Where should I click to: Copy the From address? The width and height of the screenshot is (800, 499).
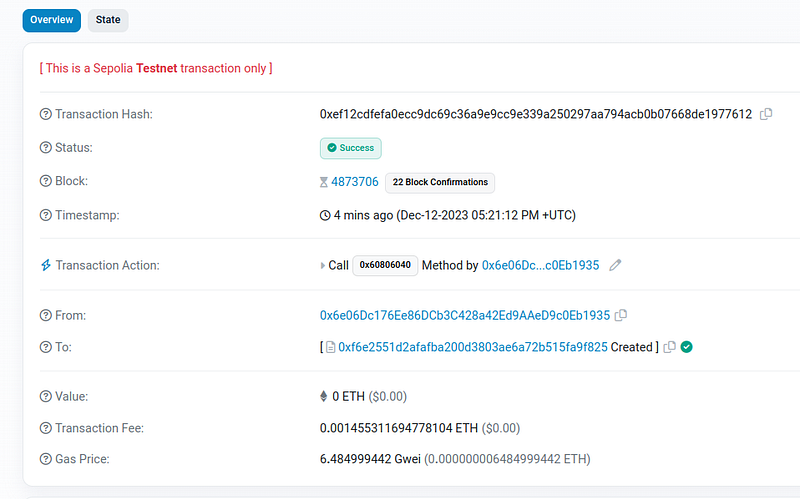620,315
